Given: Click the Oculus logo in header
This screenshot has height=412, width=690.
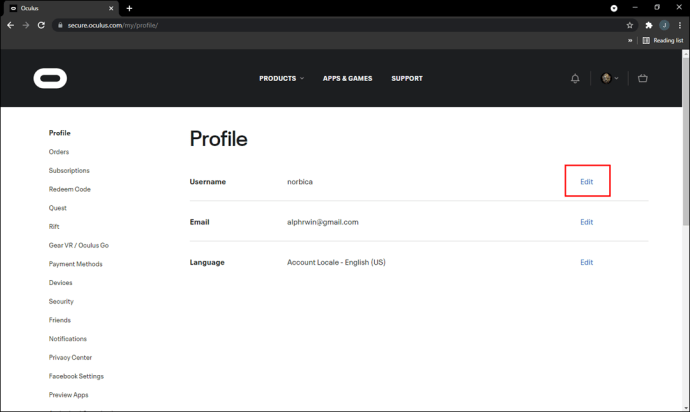Looking at the screenshot, I should (50, 78).
